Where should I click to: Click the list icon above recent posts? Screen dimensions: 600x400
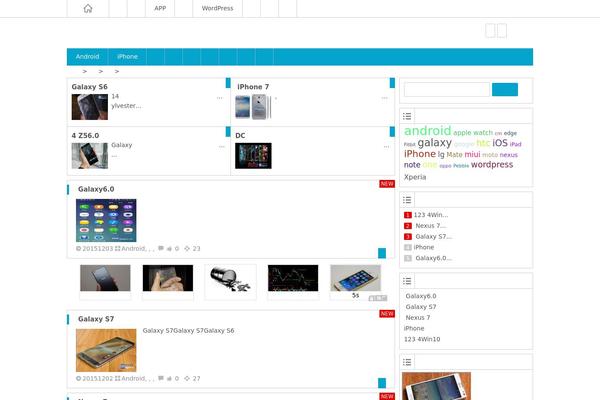[407, 281]
